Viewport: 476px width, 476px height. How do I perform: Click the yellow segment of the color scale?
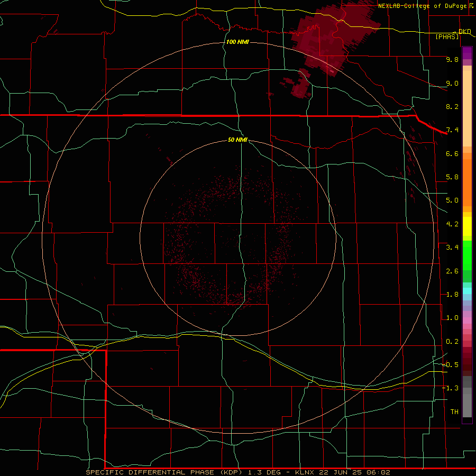(467, 226)
